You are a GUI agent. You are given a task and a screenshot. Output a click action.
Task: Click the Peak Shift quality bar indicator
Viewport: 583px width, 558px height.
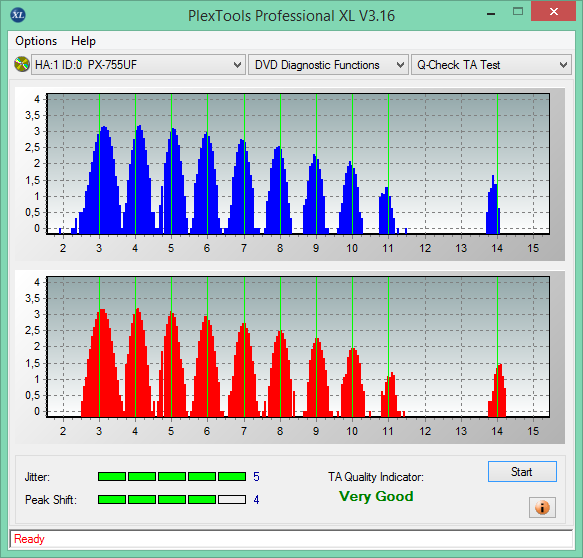click(x=172, y=499)
